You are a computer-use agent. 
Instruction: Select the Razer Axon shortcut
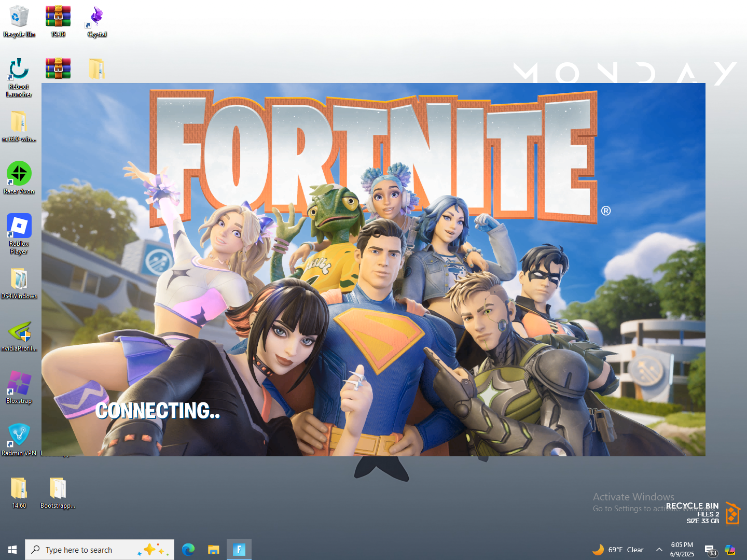click(x=19, y=178)
